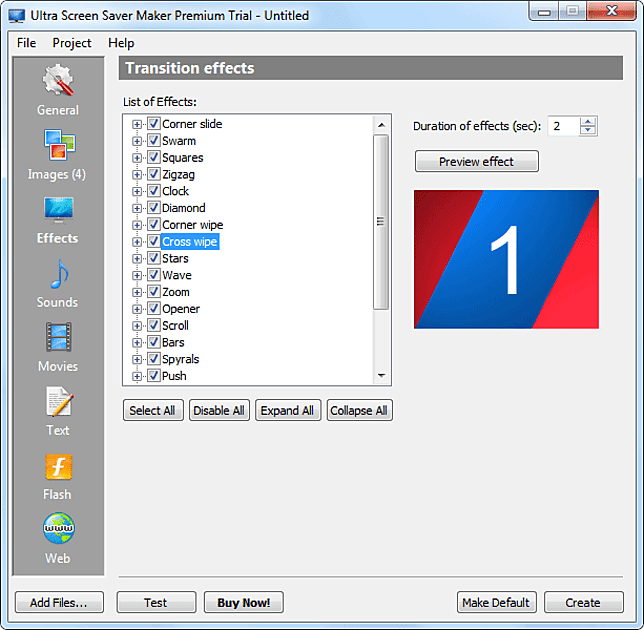
Task: Click the Disable All button
Action: pos(219,410)
